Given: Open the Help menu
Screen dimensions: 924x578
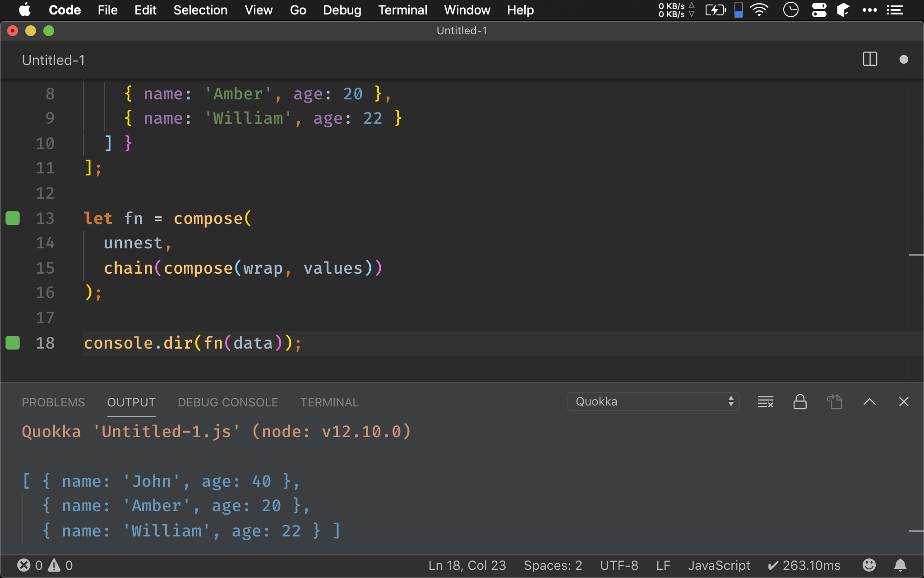Looking at the screenshot, I should click(x=520, y=10).
